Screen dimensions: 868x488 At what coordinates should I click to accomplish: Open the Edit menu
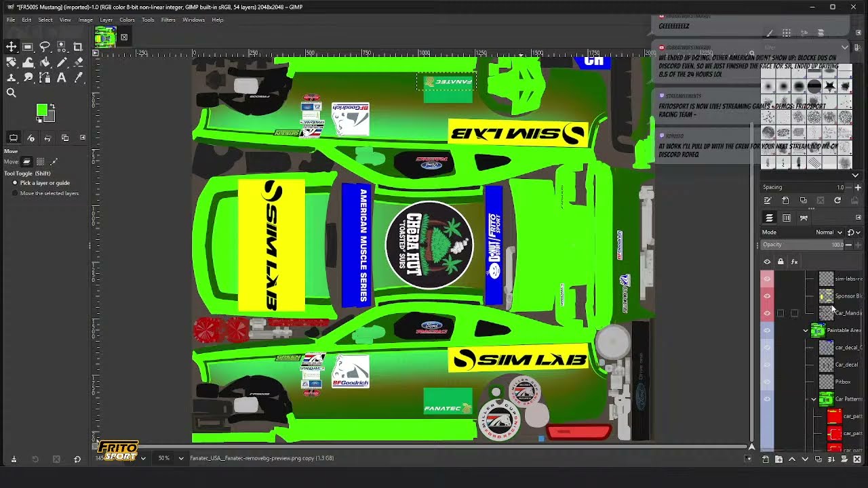(26, 20)
